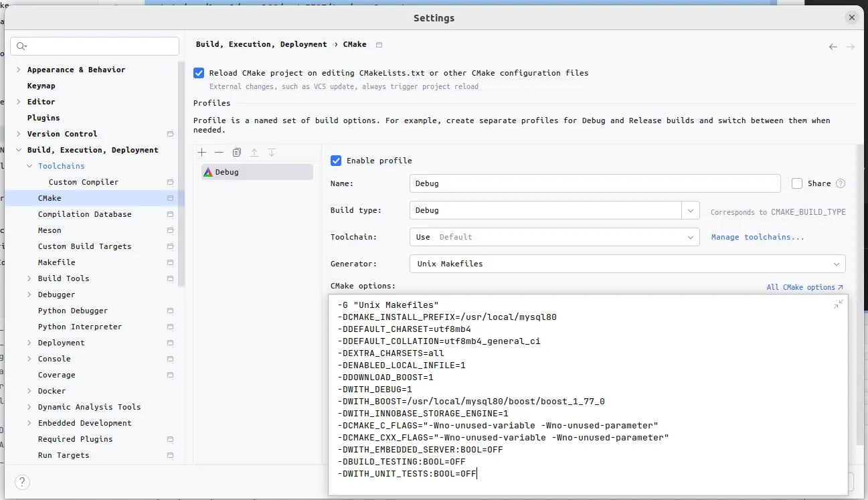
Task: Collapse the CMake options editor icon
Action: [839, 304]
